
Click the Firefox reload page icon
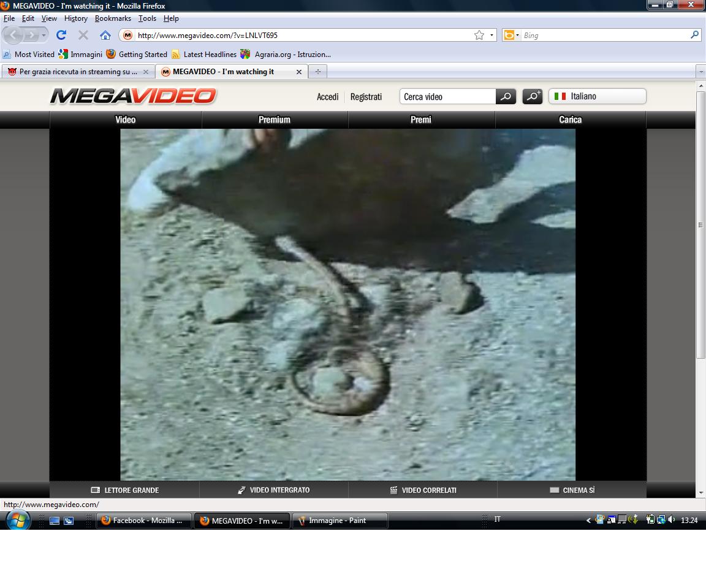click(x=61, y=35)
